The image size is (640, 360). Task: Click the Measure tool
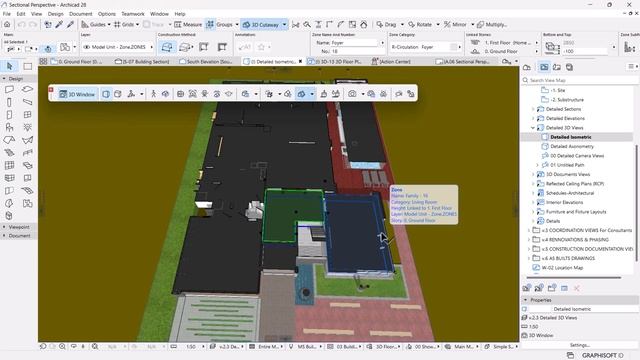(188, 24)
